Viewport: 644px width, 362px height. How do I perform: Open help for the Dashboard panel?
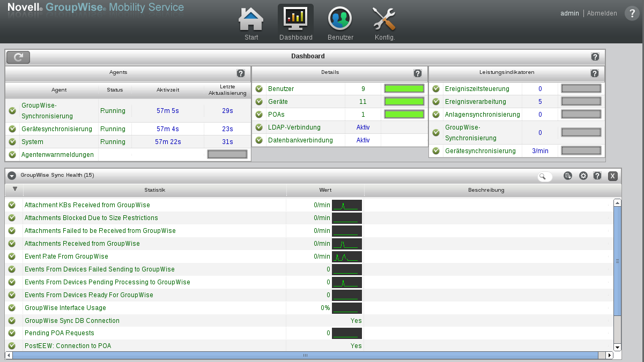595,57
